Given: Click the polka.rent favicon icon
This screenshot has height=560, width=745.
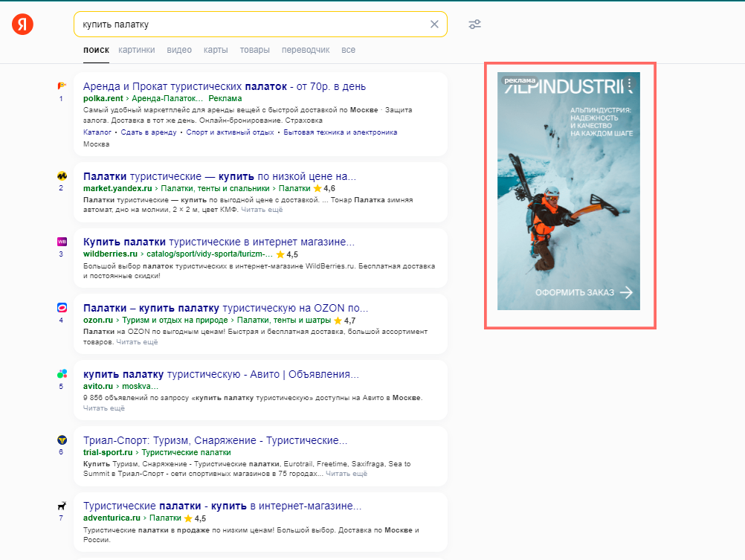Looking at the screenshot, I should (x=62, y=86).
